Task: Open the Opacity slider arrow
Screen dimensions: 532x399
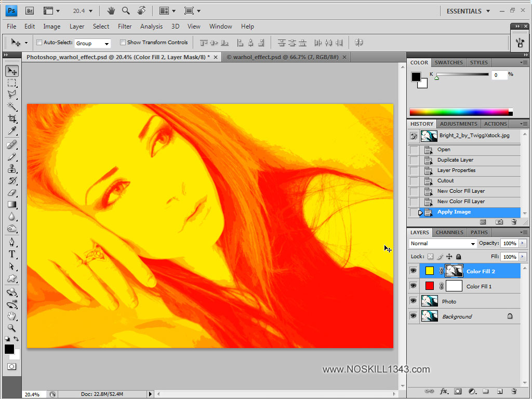Action: (523, 243)
